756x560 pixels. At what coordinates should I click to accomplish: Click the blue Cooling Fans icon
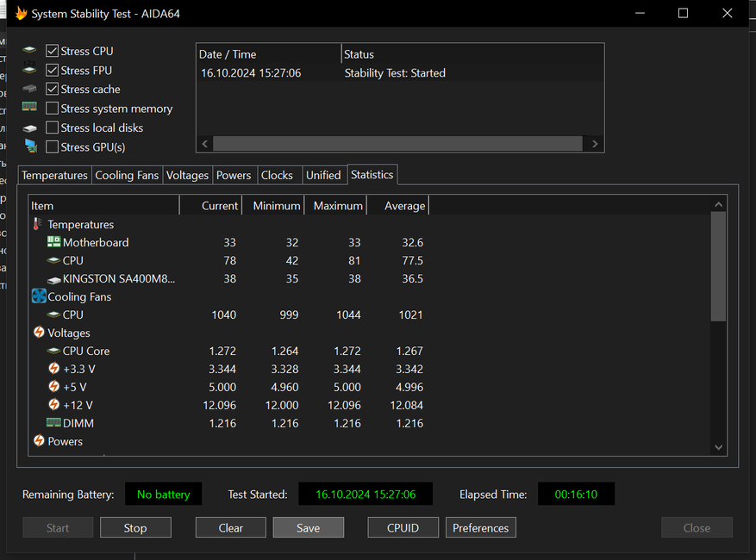pyautogui.click(x=39, y=296)
